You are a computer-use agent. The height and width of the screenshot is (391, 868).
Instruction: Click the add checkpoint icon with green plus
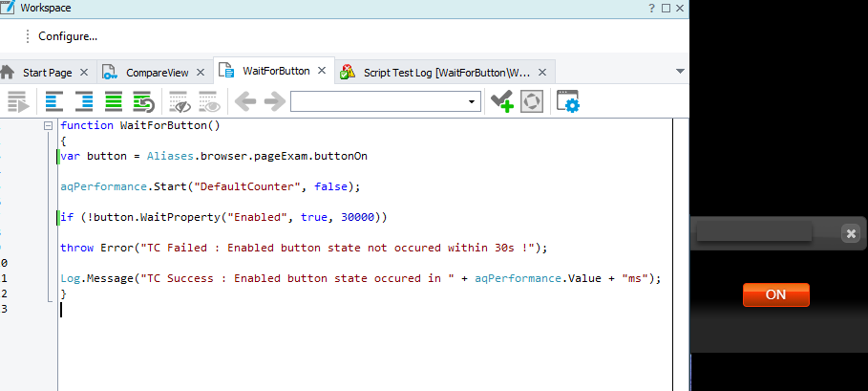(501, 101)
